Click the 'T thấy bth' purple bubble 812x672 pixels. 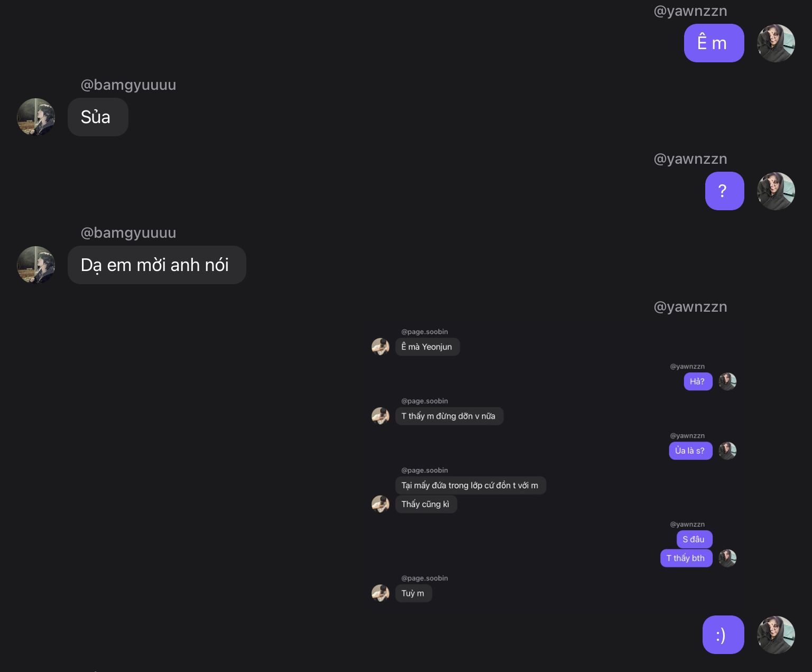click(x=686, y=558)
